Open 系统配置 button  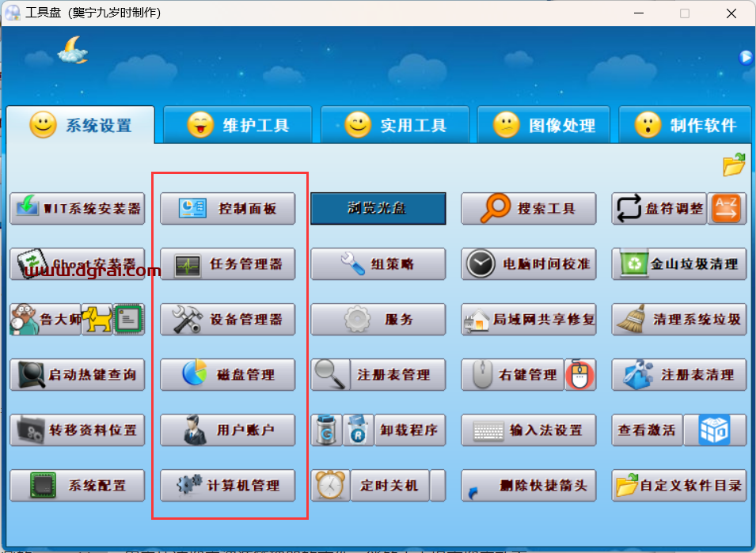click(x=77, y=486)
